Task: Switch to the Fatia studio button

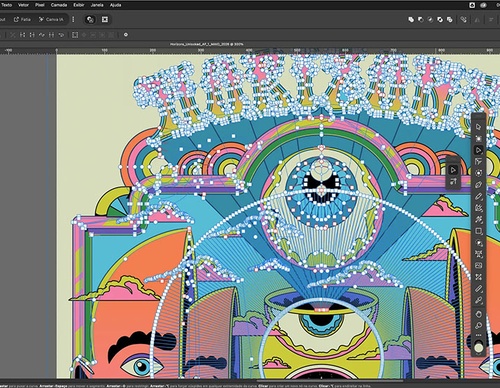Action: (x=22, y=20)
